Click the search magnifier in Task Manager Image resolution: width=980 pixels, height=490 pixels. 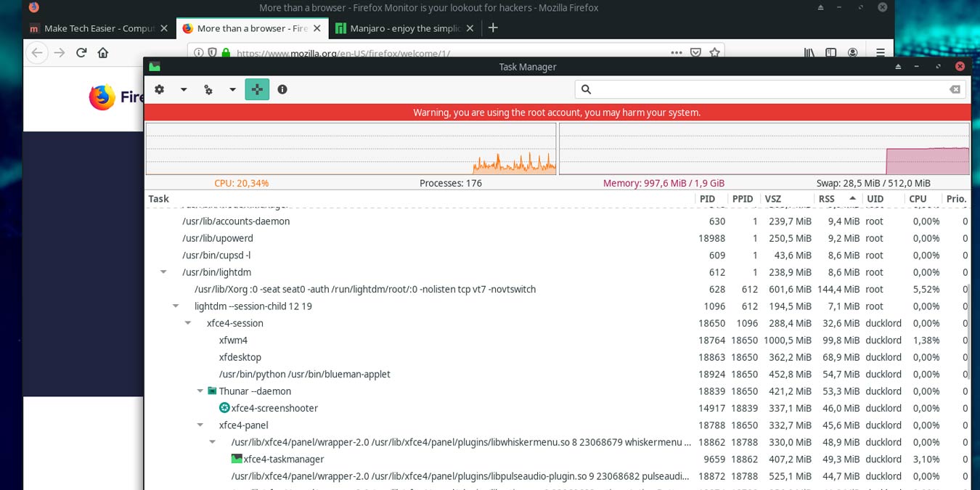click(586, 89)
